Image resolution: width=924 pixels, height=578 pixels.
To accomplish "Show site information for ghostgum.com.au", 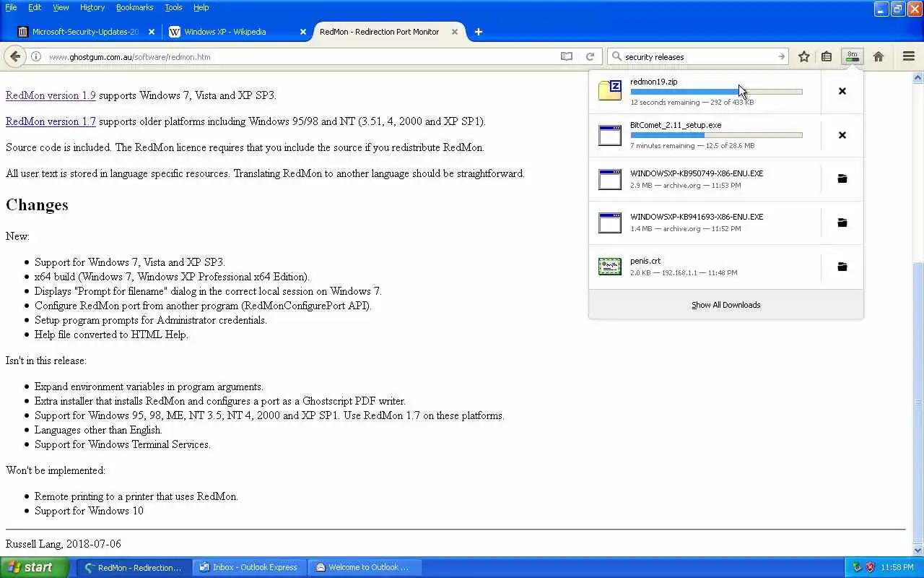I will 35,56.
